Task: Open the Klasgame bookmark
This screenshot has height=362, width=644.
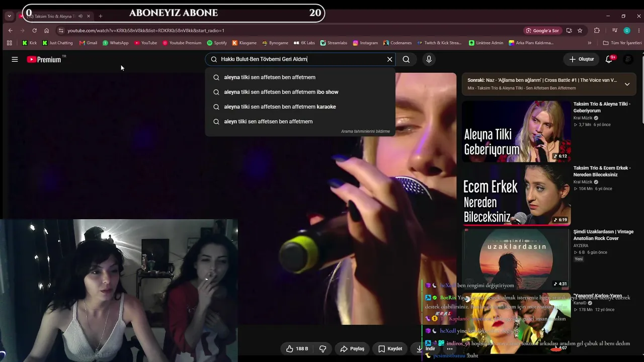Action: pyautogui.click(x=244, y=43)
